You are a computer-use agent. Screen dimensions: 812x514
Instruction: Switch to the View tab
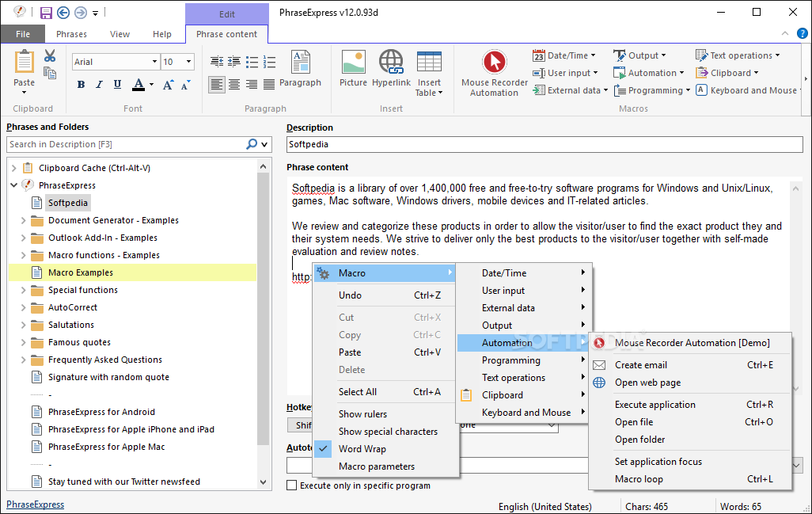click(x=120, y=34)
